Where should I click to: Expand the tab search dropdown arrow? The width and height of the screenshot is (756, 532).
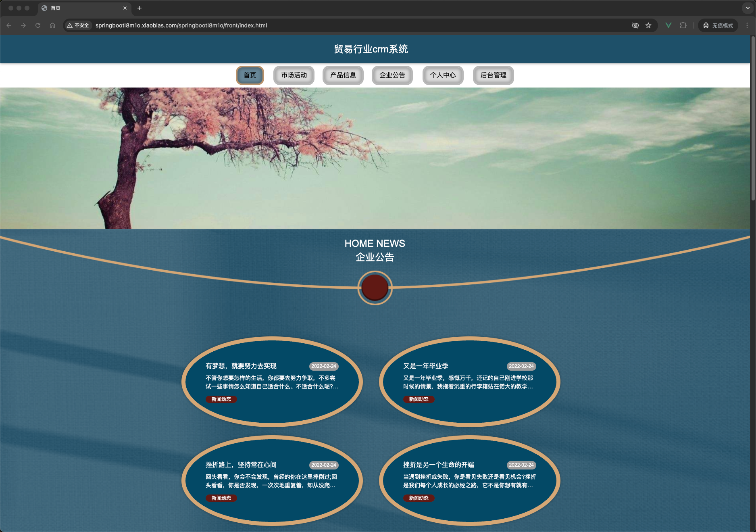(x=748, y=8)
